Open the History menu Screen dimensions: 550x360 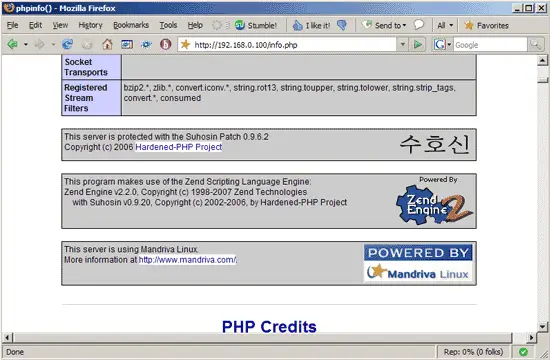pos(90,25)
